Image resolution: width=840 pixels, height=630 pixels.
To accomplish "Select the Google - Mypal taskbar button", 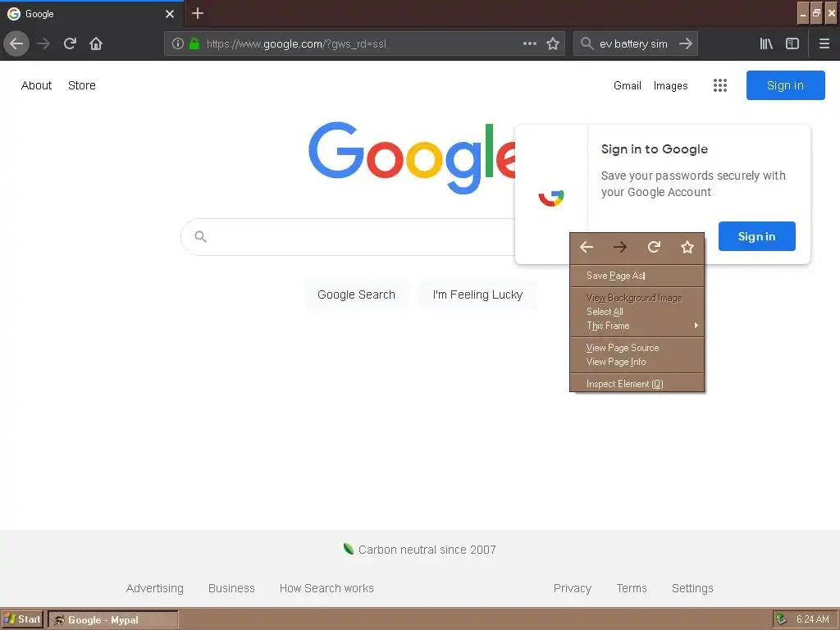I will 113,620.
